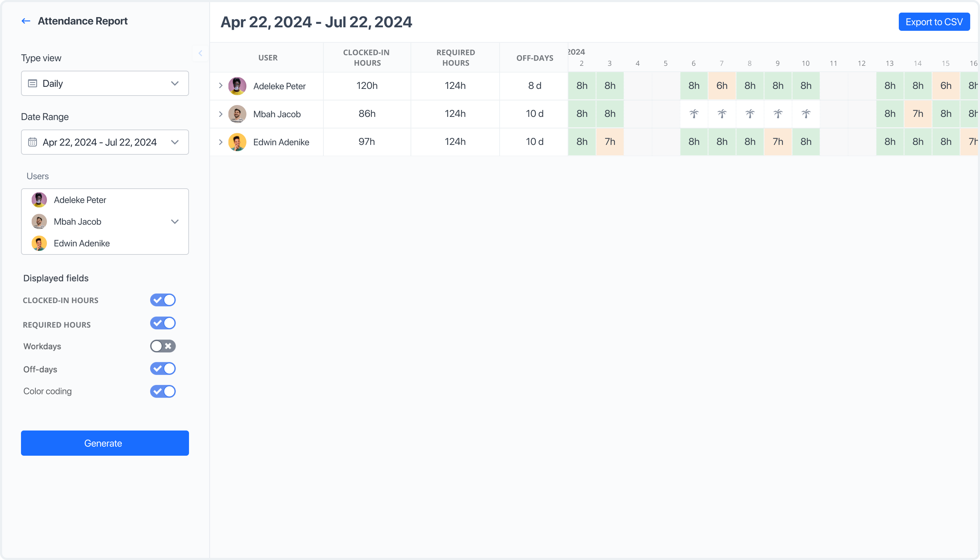Open the Type view Daily dropdown

(105, 83)
